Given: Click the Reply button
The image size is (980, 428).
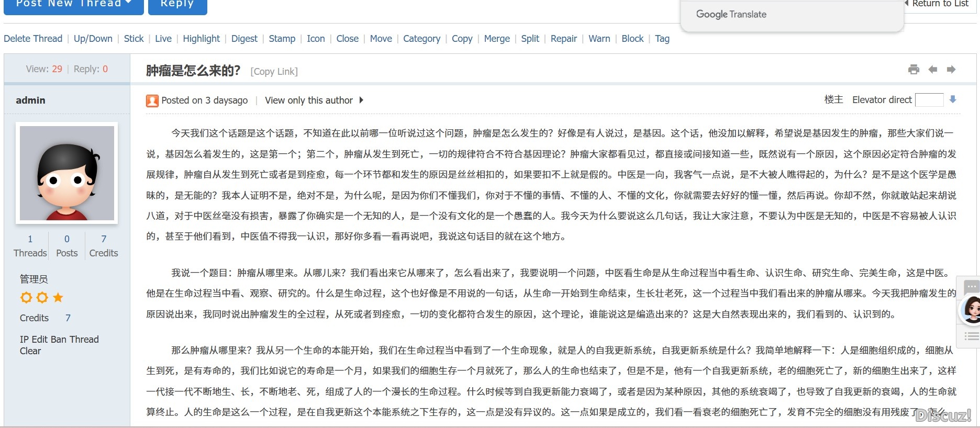Looking at the screenshot, I should [177, 5].
